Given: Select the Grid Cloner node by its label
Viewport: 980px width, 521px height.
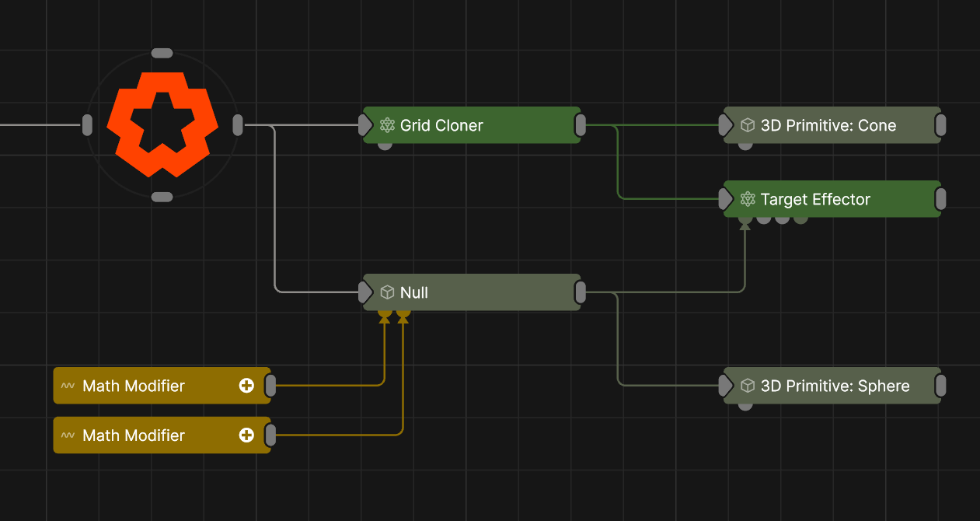Looking at the screenshot, I should click(x=441, y=125).
